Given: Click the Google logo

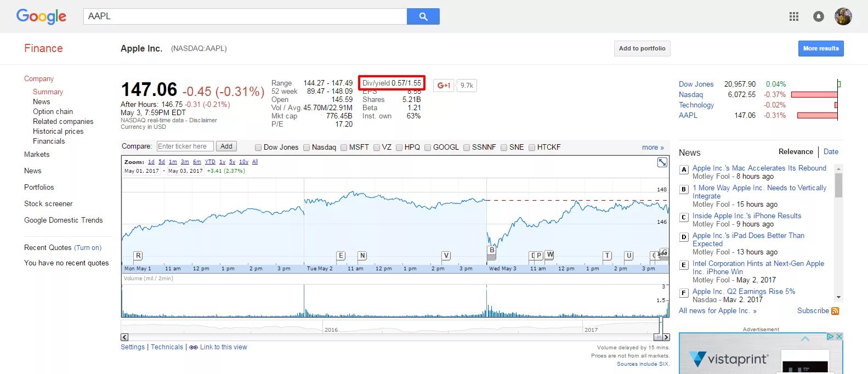Looking at the screenshot, I should pyautogui.click(x=41, y=16).
